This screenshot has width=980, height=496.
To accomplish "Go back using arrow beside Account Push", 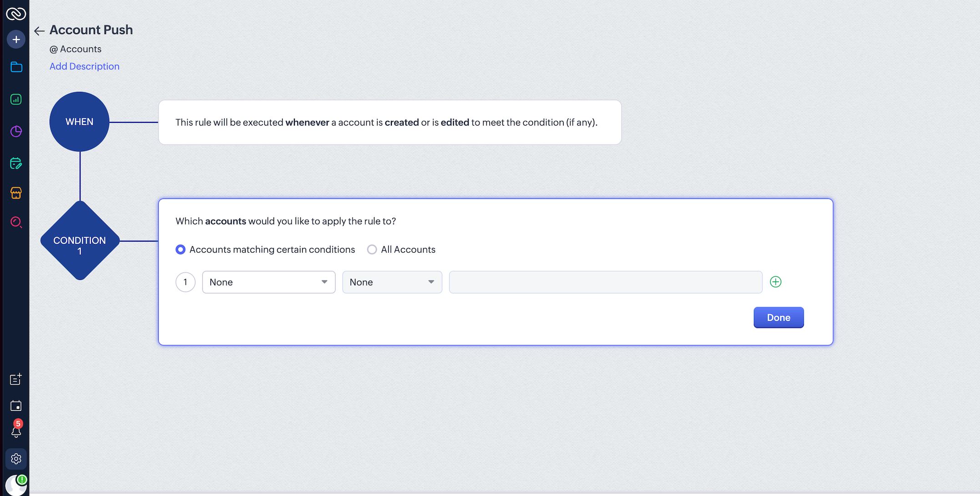I will coord(40,31).
